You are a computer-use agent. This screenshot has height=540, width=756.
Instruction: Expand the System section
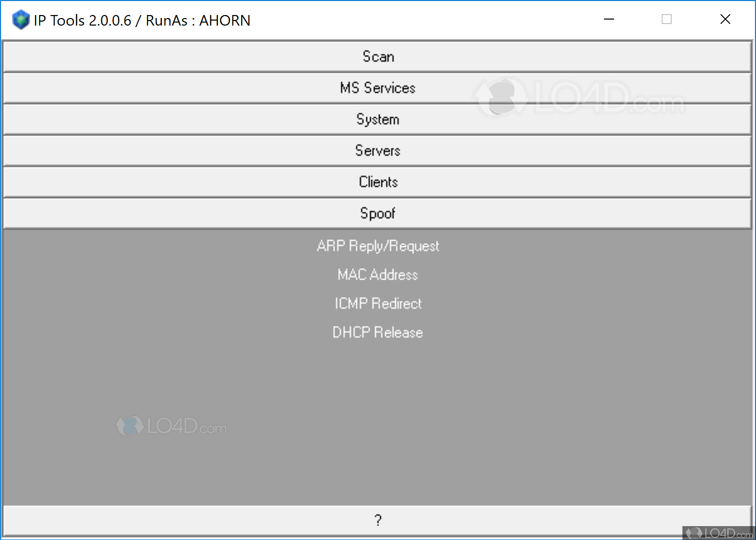378,119
